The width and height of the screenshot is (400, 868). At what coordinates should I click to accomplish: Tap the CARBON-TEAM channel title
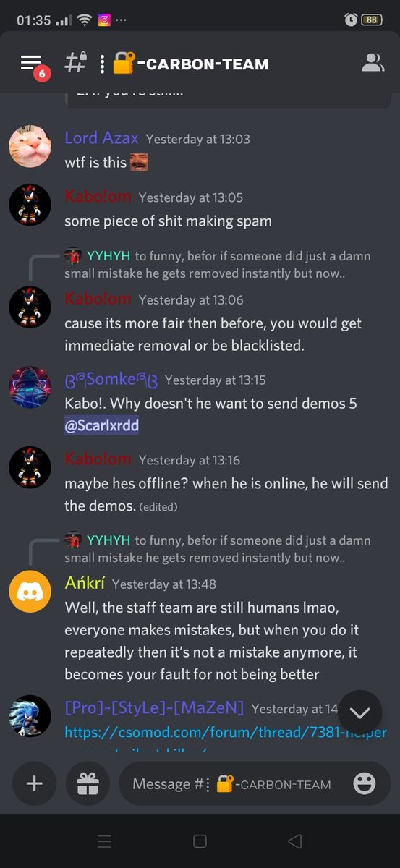[203, 64]
